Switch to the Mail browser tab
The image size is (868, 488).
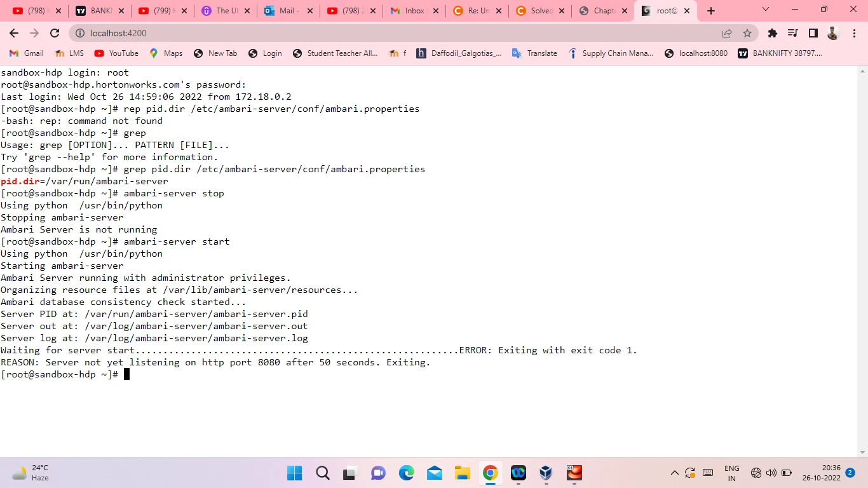288,11
